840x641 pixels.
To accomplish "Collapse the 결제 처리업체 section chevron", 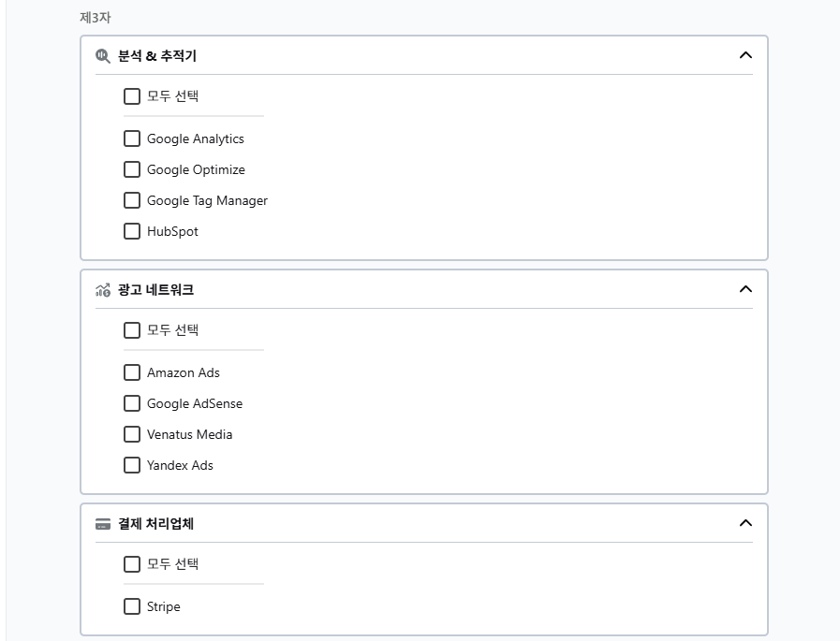I will pos(745,523).
